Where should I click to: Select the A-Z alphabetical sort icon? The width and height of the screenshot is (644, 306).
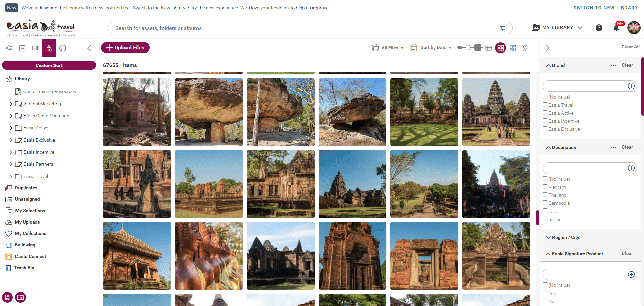click(x=9, y=48)
